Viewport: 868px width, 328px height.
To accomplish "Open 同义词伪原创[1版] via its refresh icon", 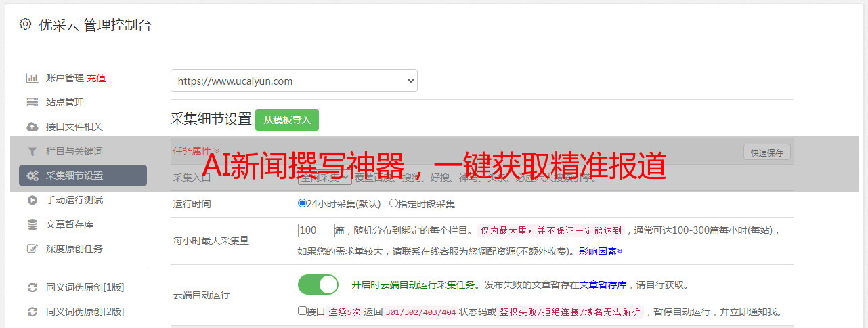I will [32, 287].
